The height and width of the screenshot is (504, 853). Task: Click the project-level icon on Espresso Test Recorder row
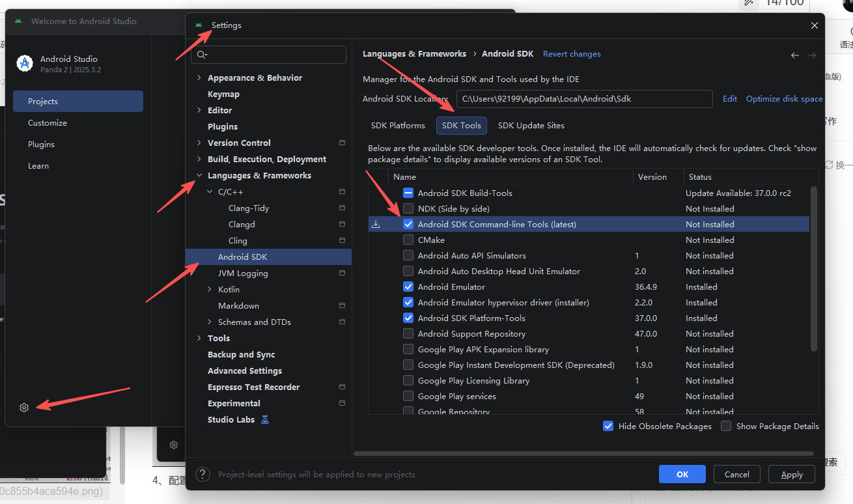tap(343, 387)
